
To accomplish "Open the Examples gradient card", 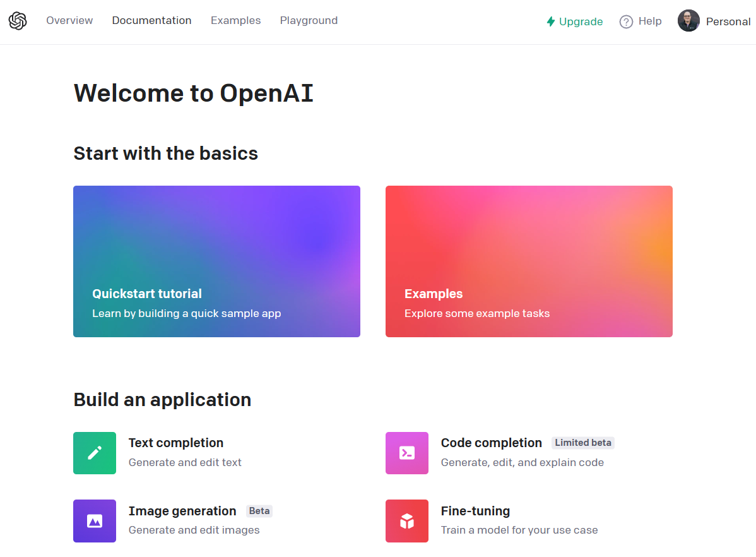I will pos(529,261).
